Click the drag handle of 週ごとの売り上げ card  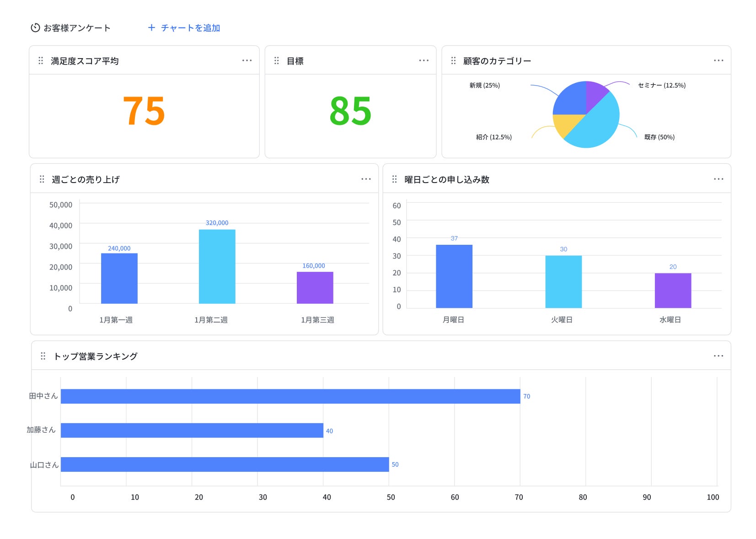[x=42, y=179]
